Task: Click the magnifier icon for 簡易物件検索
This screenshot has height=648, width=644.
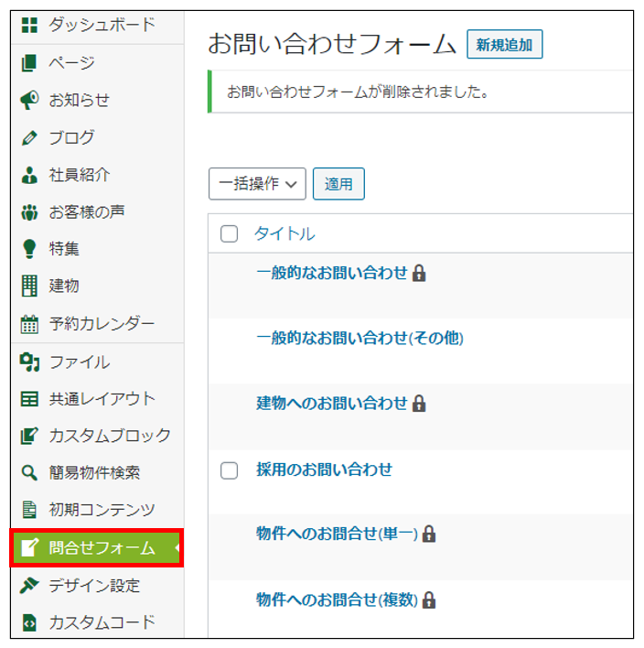Action: 29,473
